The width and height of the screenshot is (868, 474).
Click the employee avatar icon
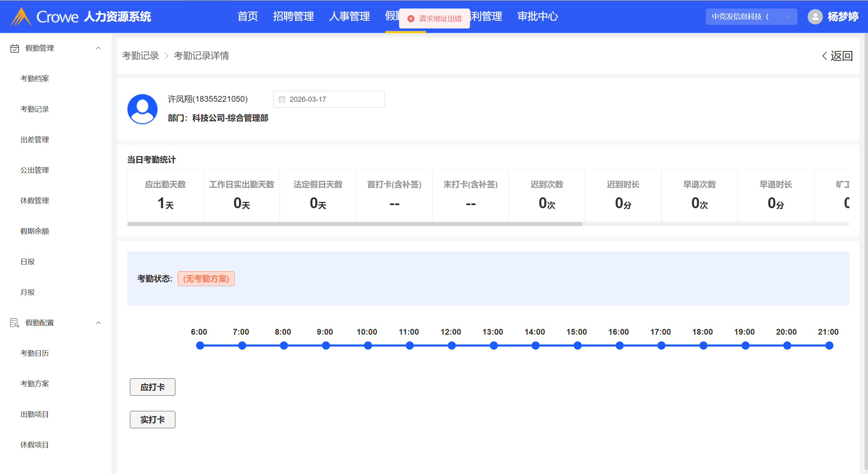142,109
